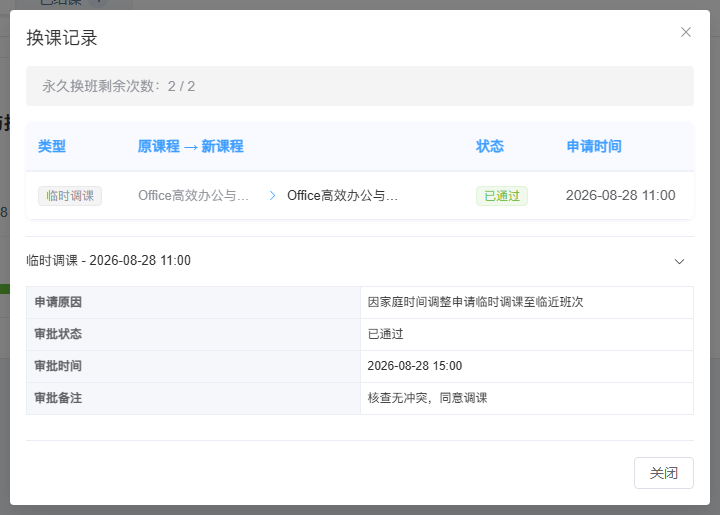Click the 换课记录 dialog title
Screen dimensions: 720x515
tap(62, 38)
